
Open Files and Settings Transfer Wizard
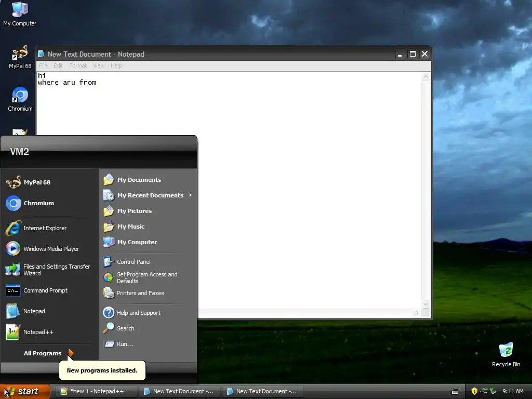coord(49,270)
